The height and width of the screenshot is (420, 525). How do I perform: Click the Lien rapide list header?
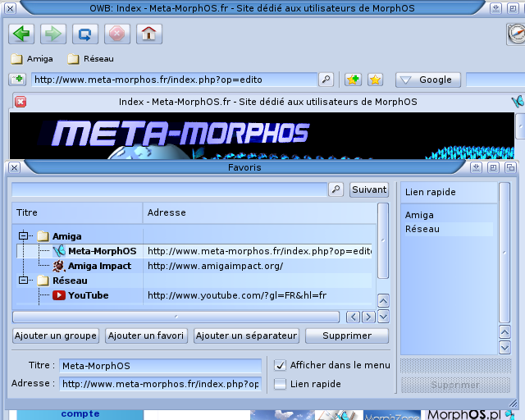click(449, 192)
